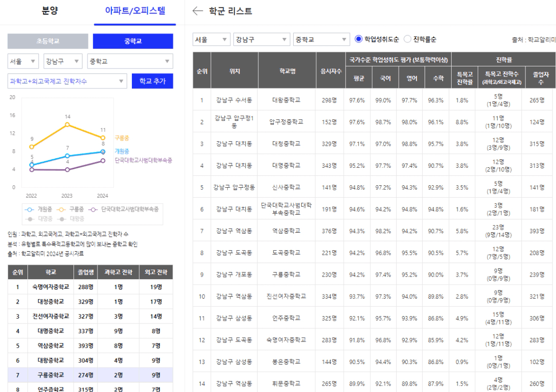Enable the greyed 대왕중 legend item
The width and height of the screenshot is (556, 392).
[70, 219]
